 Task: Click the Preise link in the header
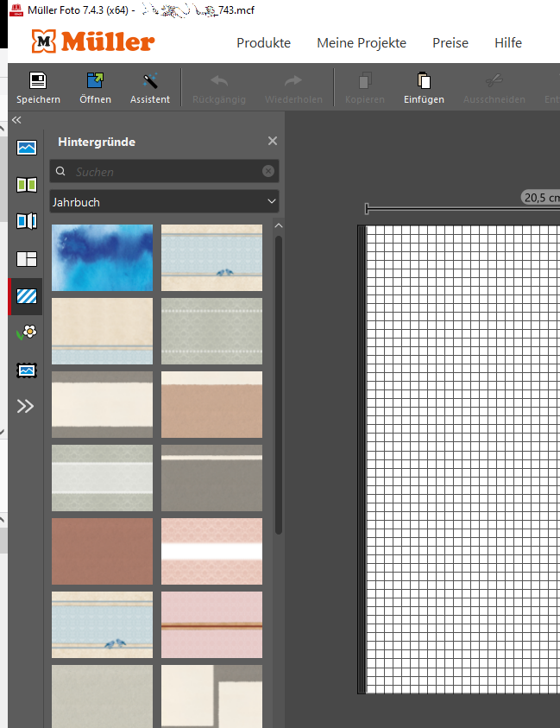[450, 43]
